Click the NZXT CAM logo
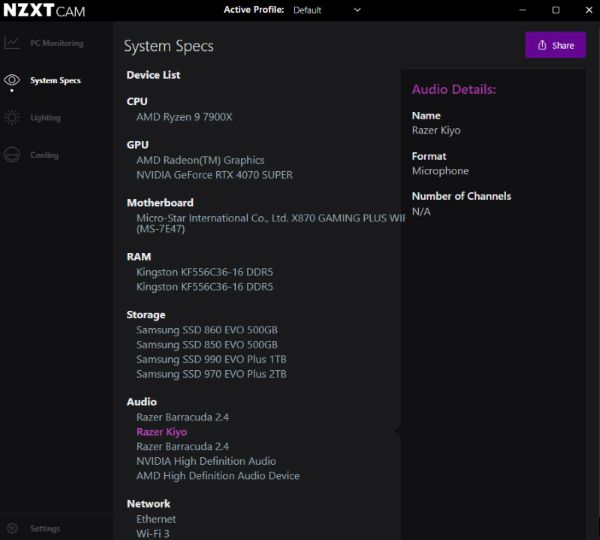The image size is (600, 540). (x=44, y=10)
